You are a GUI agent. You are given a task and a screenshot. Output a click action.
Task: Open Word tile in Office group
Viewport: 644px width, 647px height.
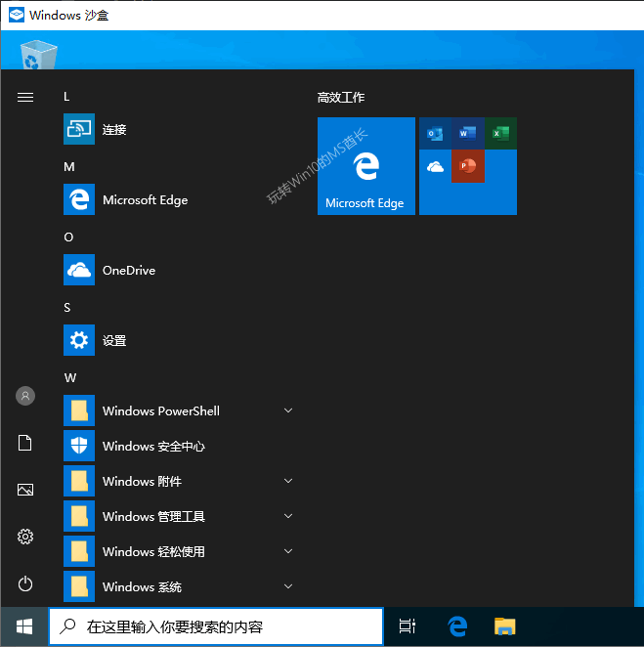tap(467, 133)
